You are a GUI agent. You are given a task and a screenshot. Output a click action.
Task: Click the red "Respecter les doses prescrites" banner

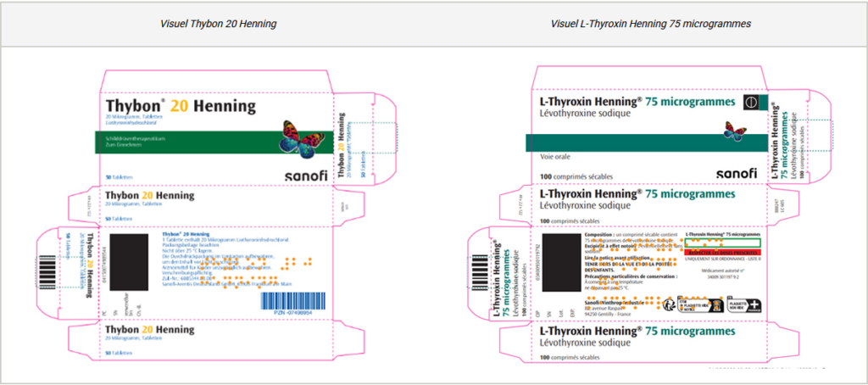coord(721,253)
